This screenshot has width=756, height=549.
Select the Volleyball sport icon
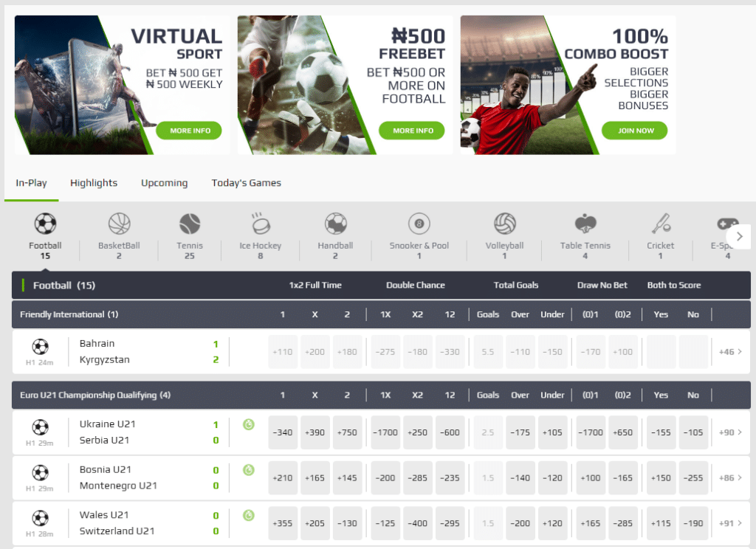(504, 224)
